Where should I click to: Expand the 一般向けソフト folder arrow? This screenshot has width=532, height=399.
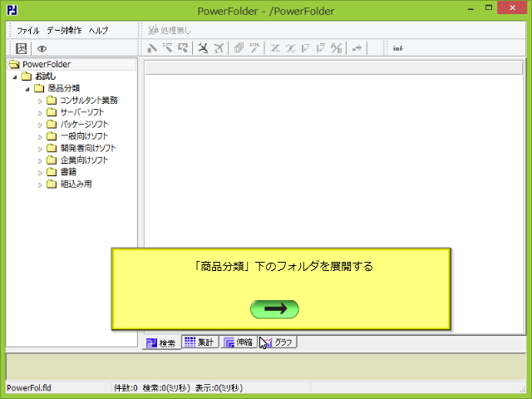pos(40,137)
